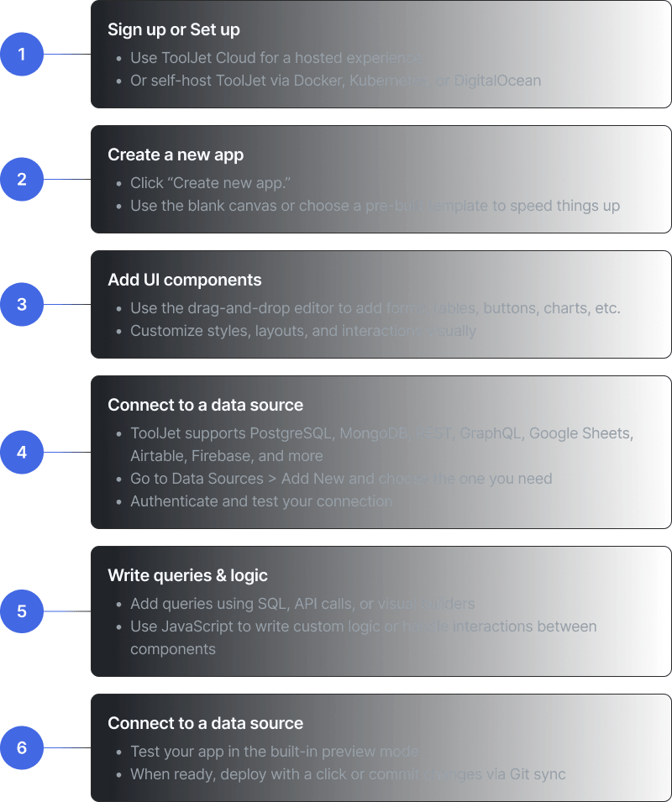The image size is (672, 802).
Task: Click the Git sync deploy bullet line
Action: coord(348,774)
